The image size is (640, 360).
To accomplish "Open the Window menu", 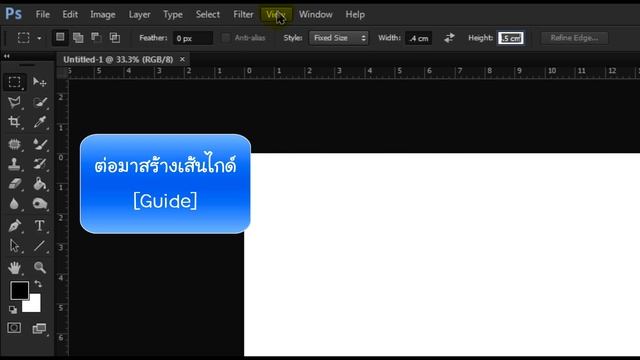I will coord(316,15).
